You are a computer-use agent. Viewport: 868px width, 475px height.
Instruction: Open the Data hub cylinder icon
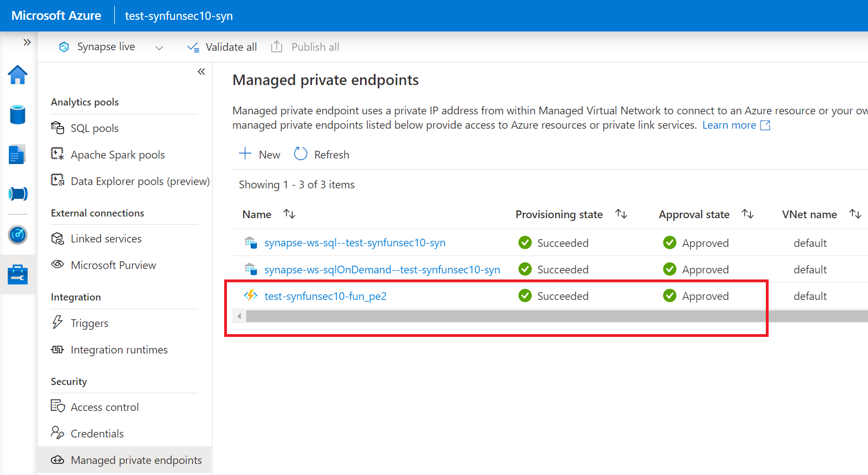[18, 115]
